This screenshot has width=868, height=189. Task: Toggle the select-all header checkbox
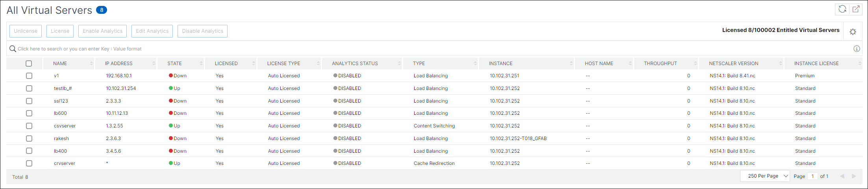(29, 64)
